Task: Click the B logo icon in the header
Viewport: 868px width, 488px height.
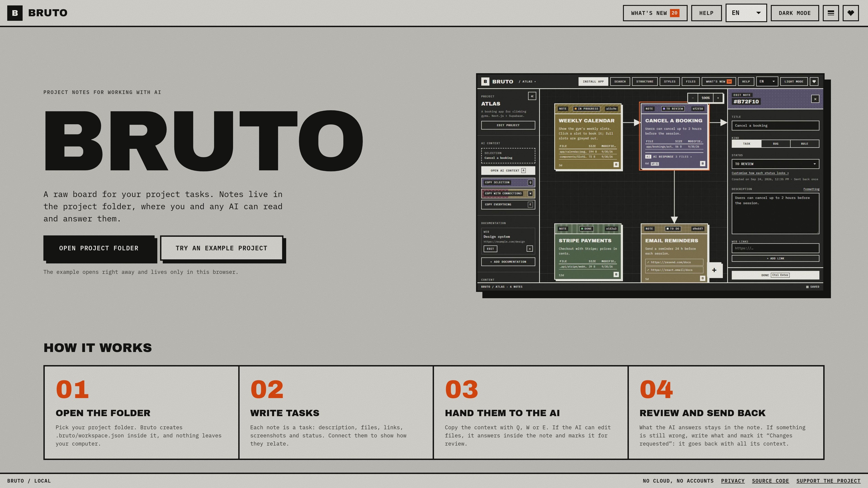Action: [15, 13]
